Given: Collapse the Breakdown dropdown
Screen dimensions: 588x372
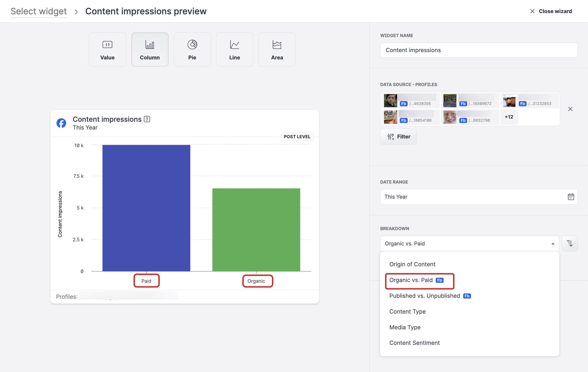Looking at the screenshot, I should [x=553, y=243].
